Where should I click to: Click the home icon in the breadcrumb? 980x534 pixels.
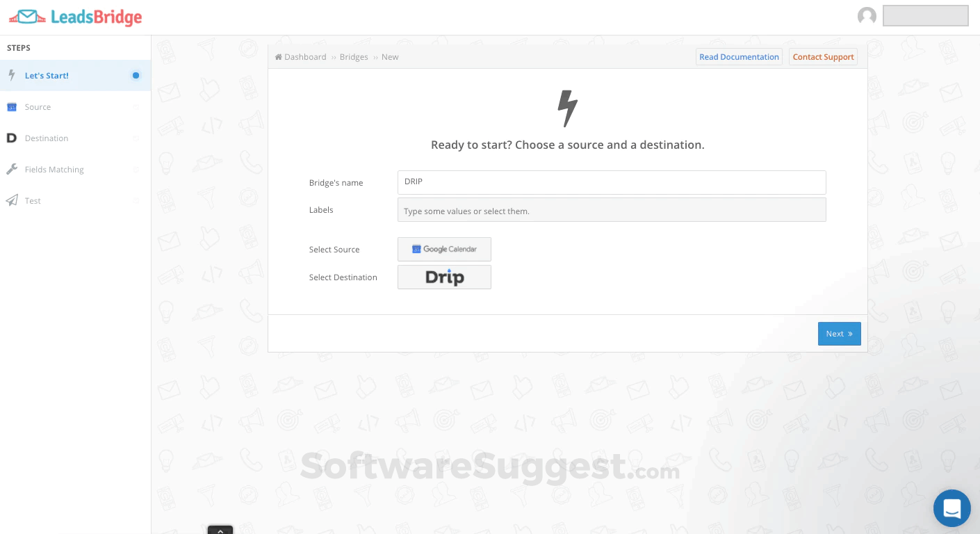(x=278, y=56)
